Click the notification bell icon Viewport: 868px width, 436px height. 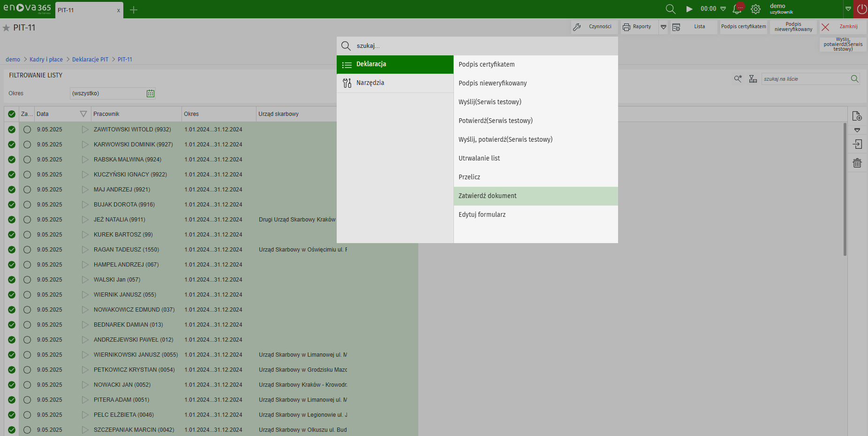point(737,9)
